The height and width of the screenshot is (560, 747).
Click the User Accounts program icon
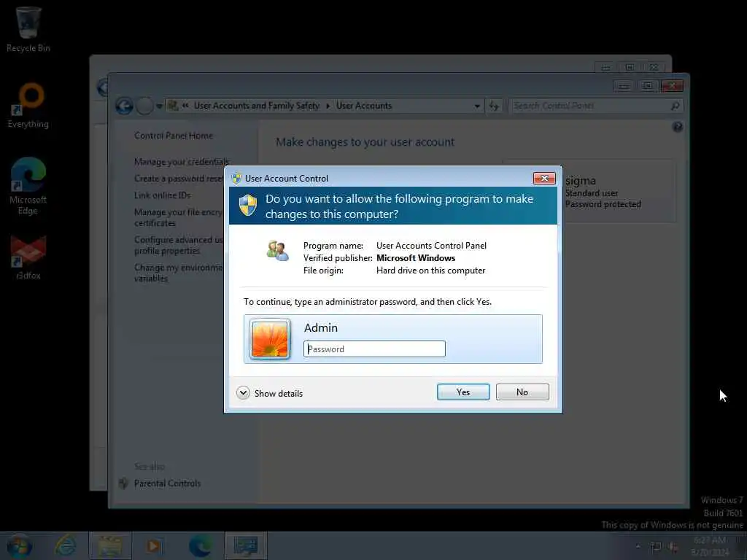(277, 251)
